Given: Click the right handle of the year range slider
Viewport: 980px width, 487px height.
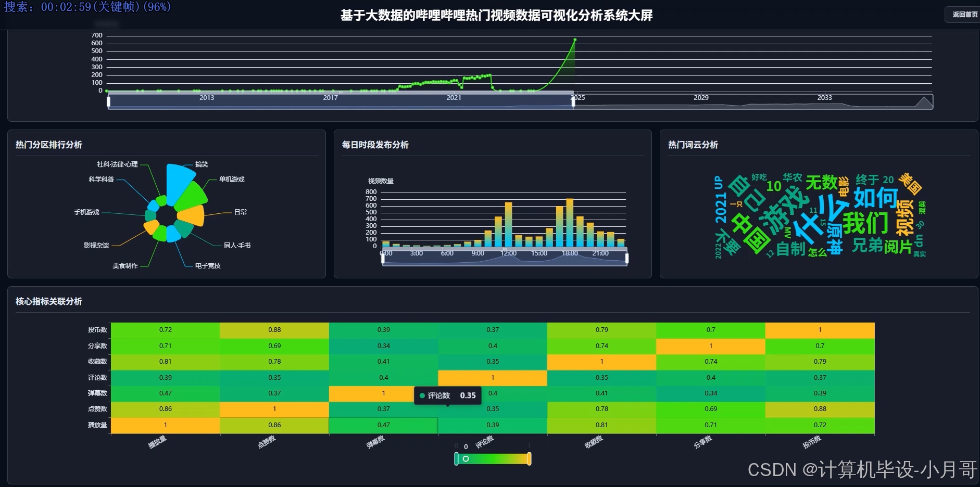Looking at the screenshot, I should coord(573,101).
